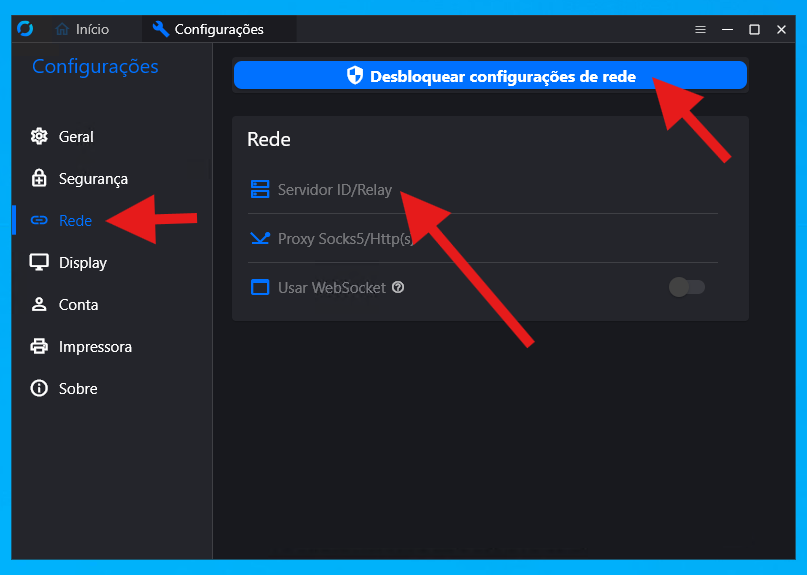
Task: Click the Configurações sidebar heading
Action: coord(95,66)
